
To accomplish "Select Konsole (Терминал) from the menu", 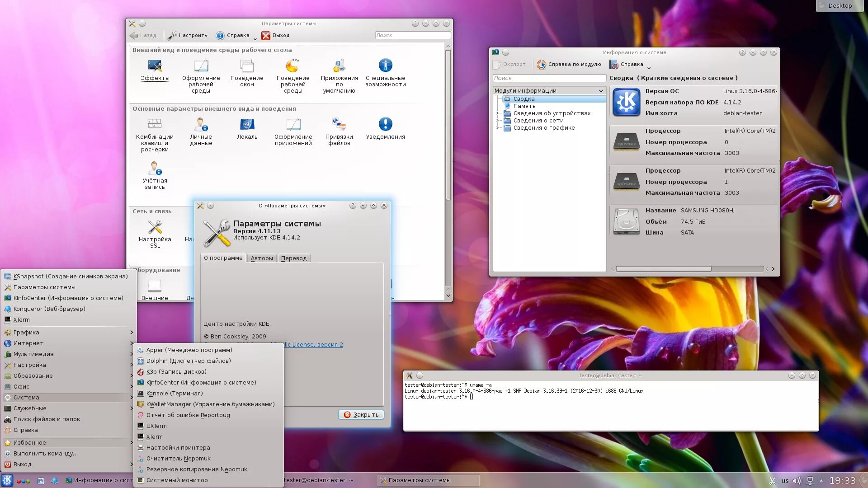I will (174, 394).
